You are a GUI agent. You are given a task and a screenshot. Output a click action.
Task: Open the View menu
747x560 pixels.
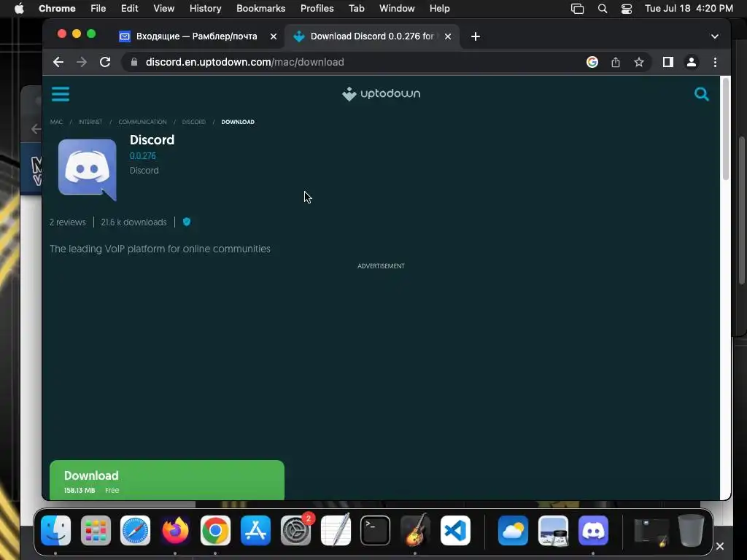pos(163,8)
